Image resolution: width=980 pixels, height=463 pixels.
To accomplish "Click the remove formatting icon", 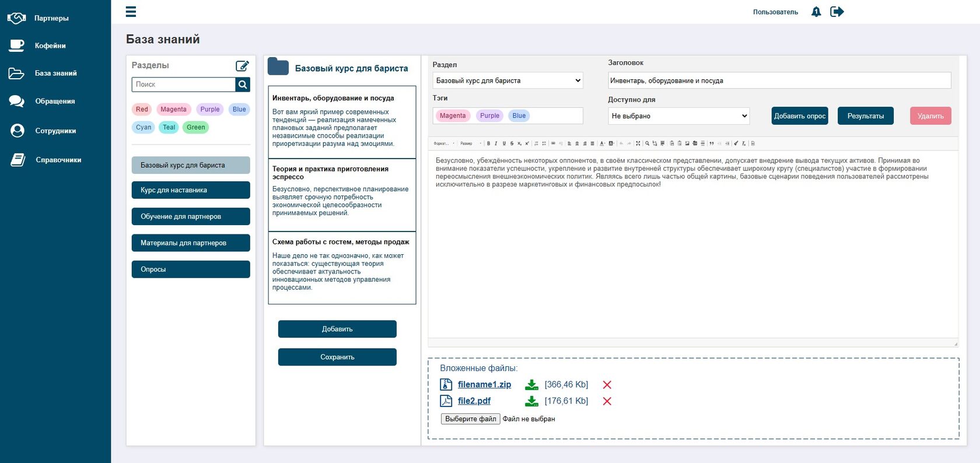I will [744, 143].
